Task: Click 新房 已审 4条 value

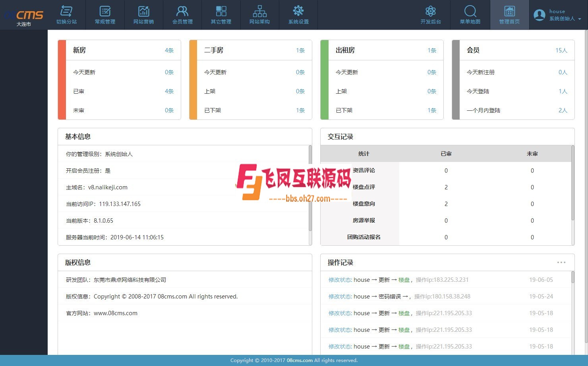Action: [x=169, y=91]
